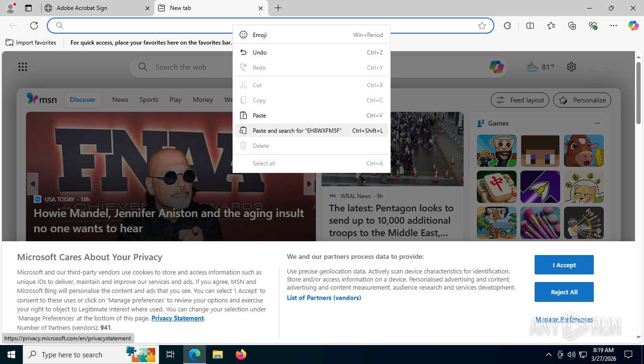
Task: Launch Firefox from the taskbar
Action: [241, 355]
